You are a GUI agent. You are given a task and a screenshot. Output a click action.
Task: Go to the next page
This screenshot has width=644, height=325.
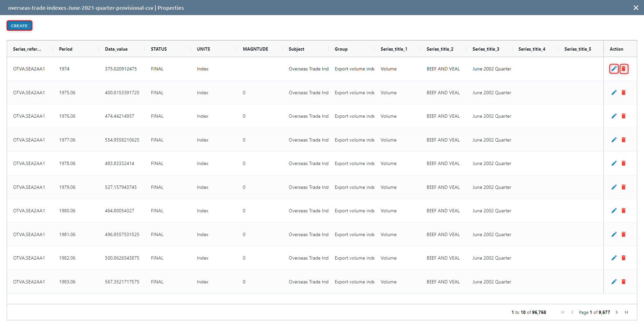click(x=616, y=312)
